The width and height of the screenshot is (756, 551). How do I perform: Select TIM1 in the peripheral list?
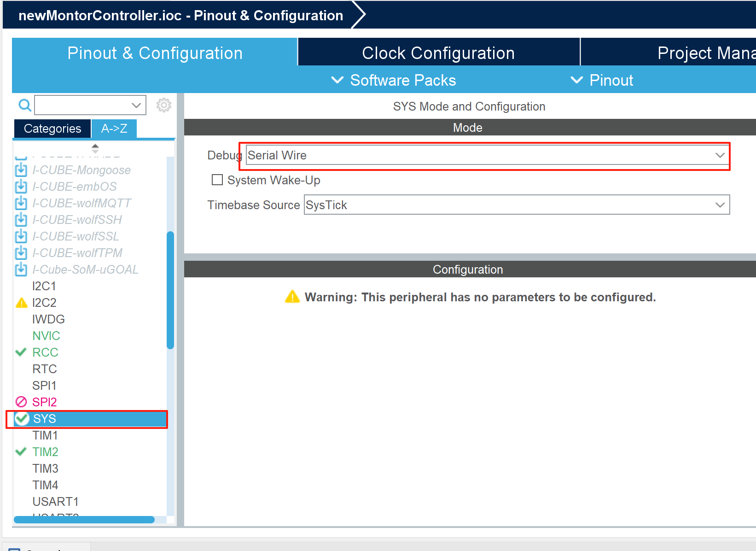coord(45,435)
